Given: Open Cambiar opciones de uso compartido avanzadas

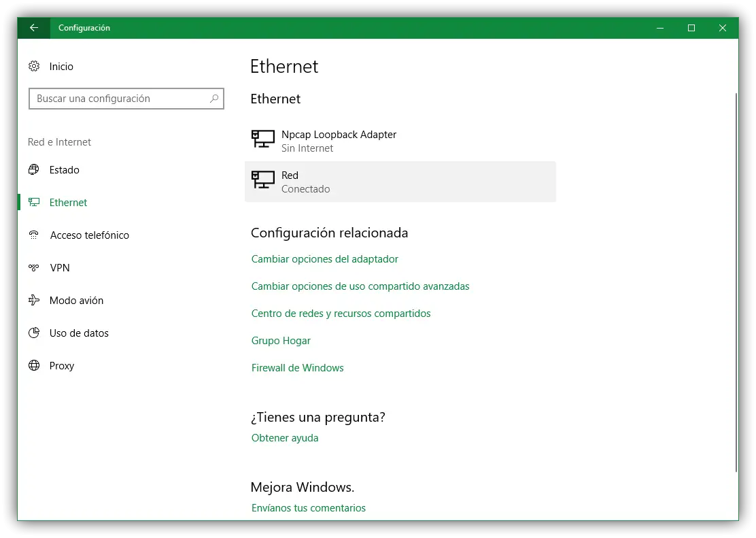Looking at the screenshot, I should tap(360, 286).
